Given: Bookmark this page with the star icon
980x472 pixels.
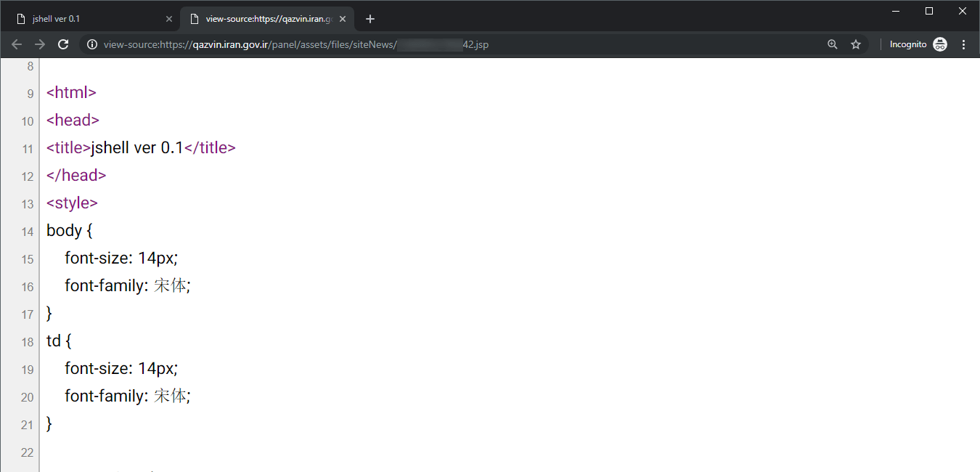Looking at the screenshot, I should pyautogui.click(x=856, y=44).
